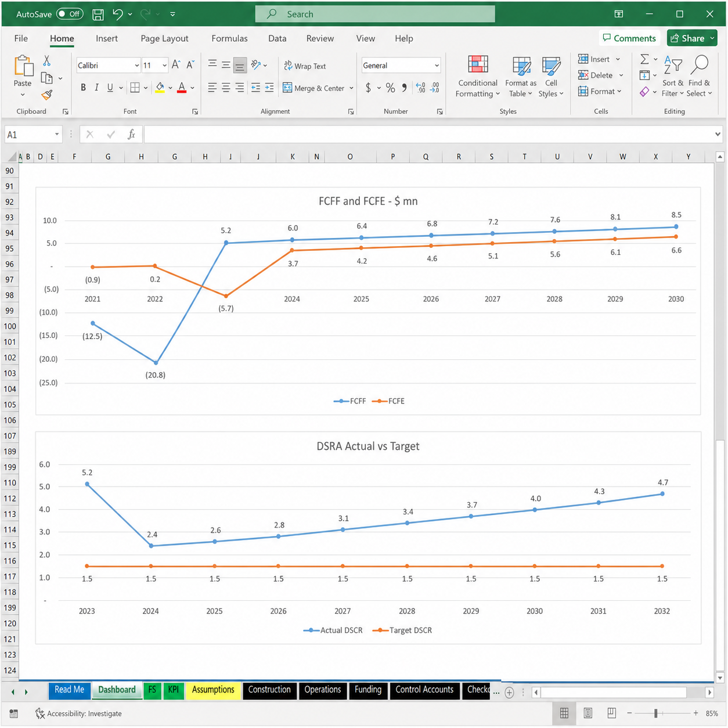This screenshot has height=728, width=728.
Task: Click Increase Decimal icon
Action: pos(421,88)
